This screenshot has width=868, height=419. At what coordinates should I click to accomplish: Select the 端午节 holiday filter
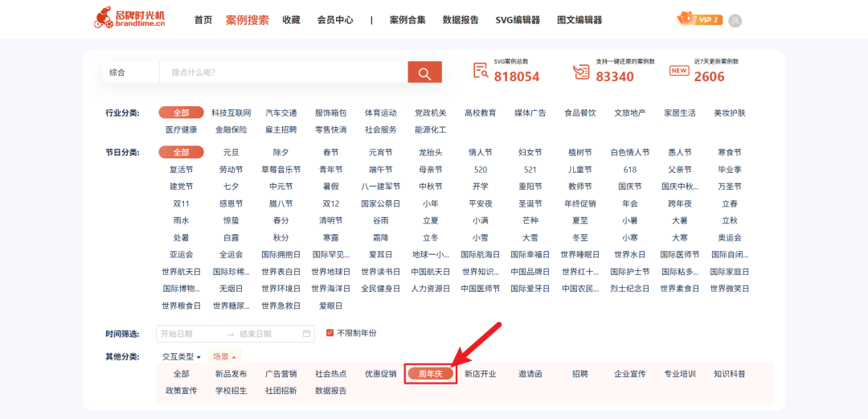tap(381, 169)
